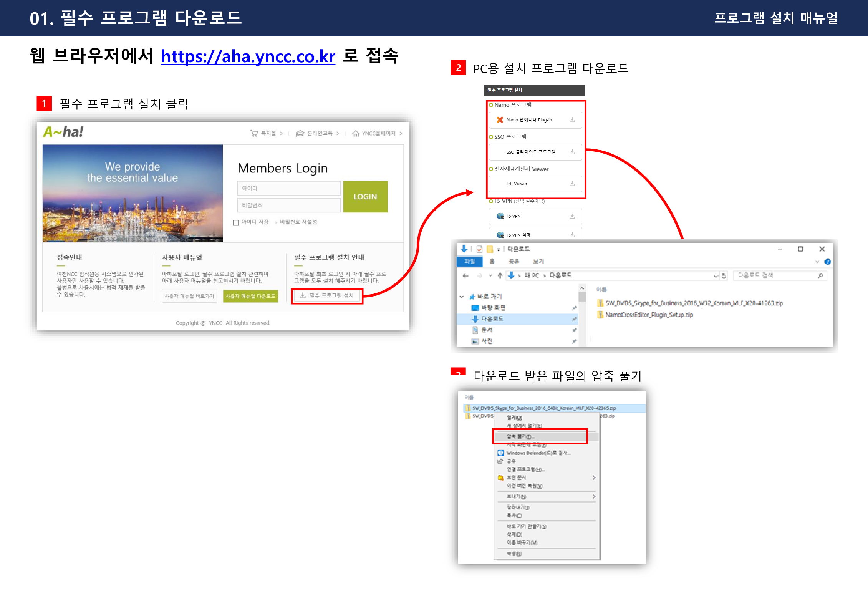Click the blue help icon in Explorer
Viewport: 868px width, 605px height.
[828, 262]
